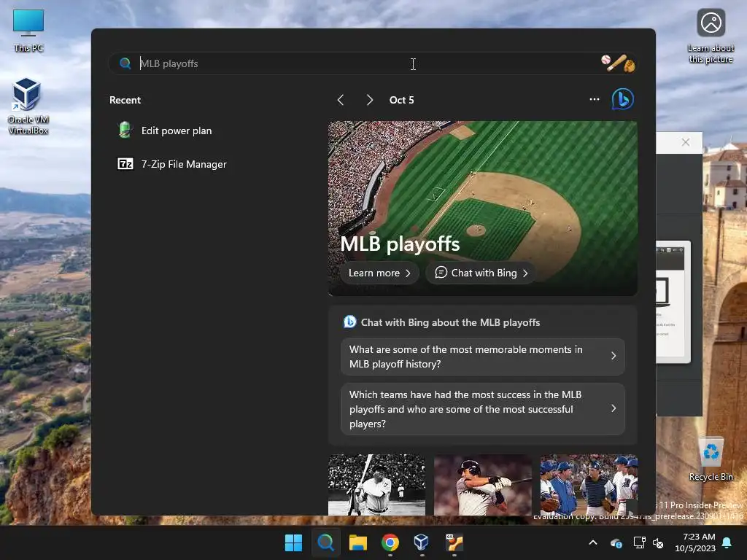
Task: Select the Recycle Bin desktop icon
Action: (711, 459)
